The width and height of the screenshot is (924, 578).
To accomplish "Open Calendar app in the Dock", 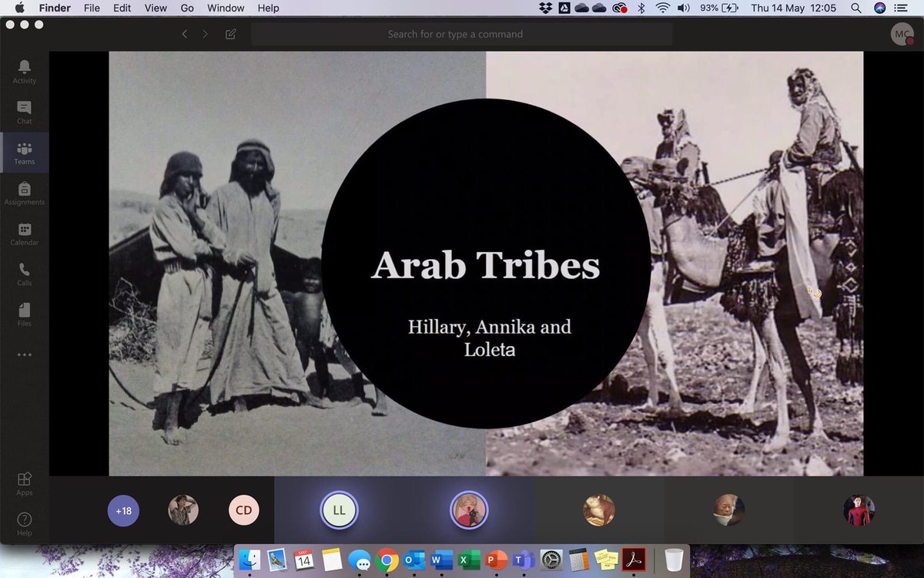I will (304, 560).
